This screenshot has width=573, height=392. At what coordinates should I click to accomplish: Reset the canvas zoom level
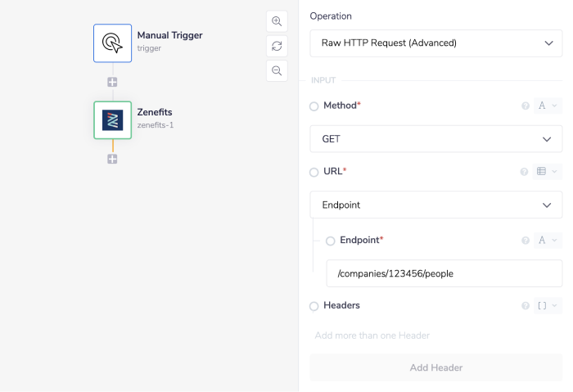(277, 46)
